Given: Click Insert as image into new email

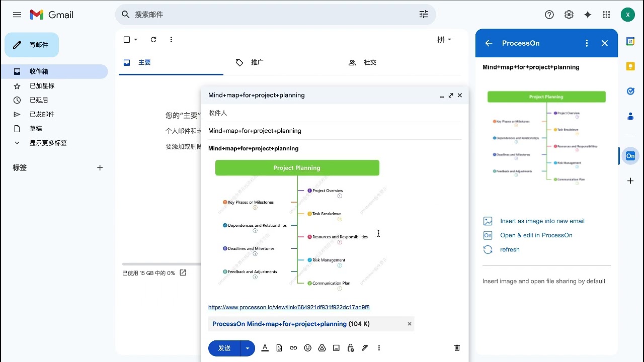Looking at the screenshot, I should (542, 221).
